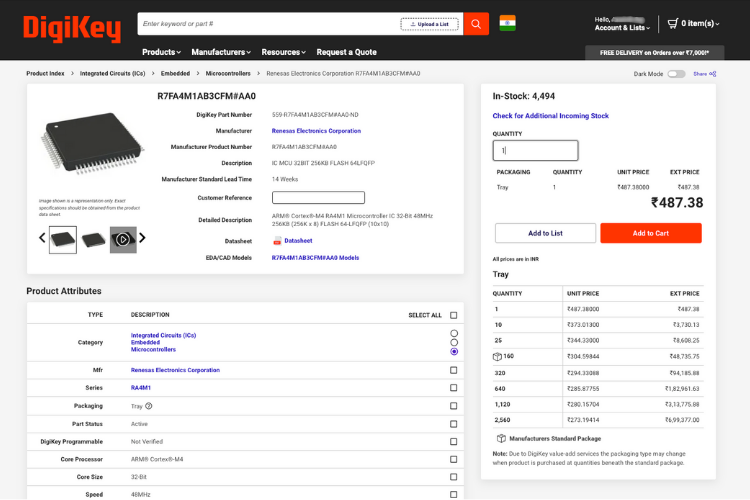Select the Integrated Circuits category radio button

click(454, 333)
